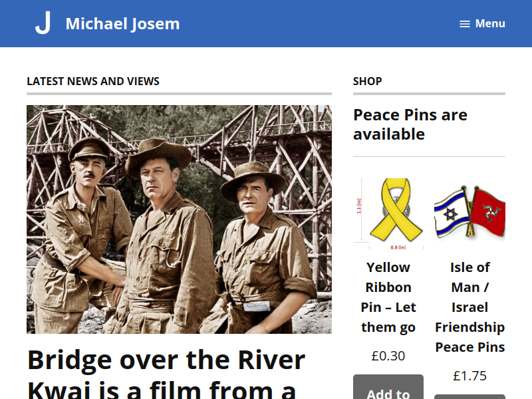Click the £0.30 price of Yellow Ribbon Pin
532x399 pixels.
point(388,356)
